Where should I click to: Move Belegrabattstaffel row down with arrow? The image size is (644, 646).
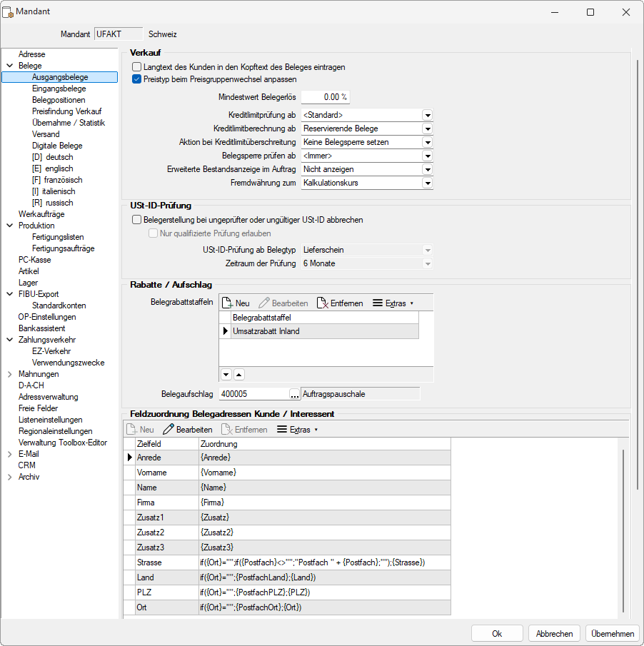tap(226, 374)
